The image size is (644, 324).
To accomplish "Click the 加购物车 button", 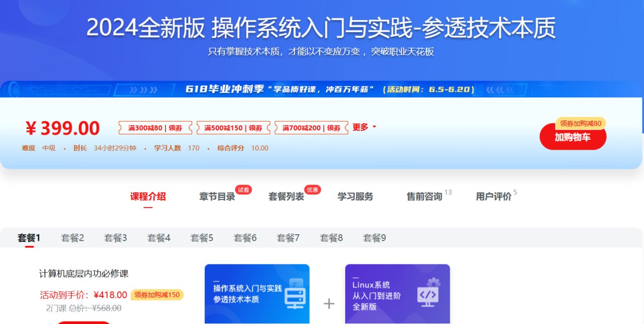I will [x=573, y=137].
